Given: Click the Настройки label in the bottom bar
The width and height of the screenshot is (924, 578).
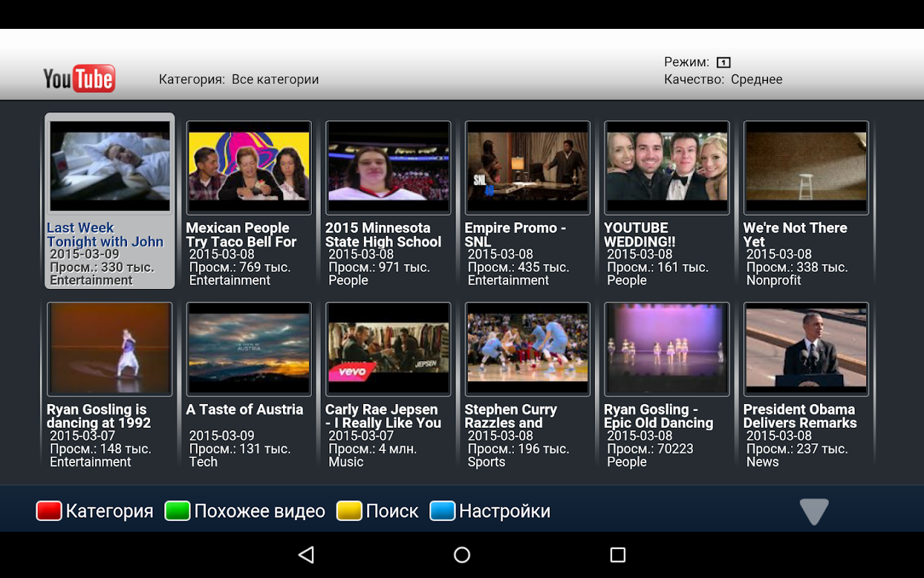Looking at the screenshot, I should [x=505, y=511].
